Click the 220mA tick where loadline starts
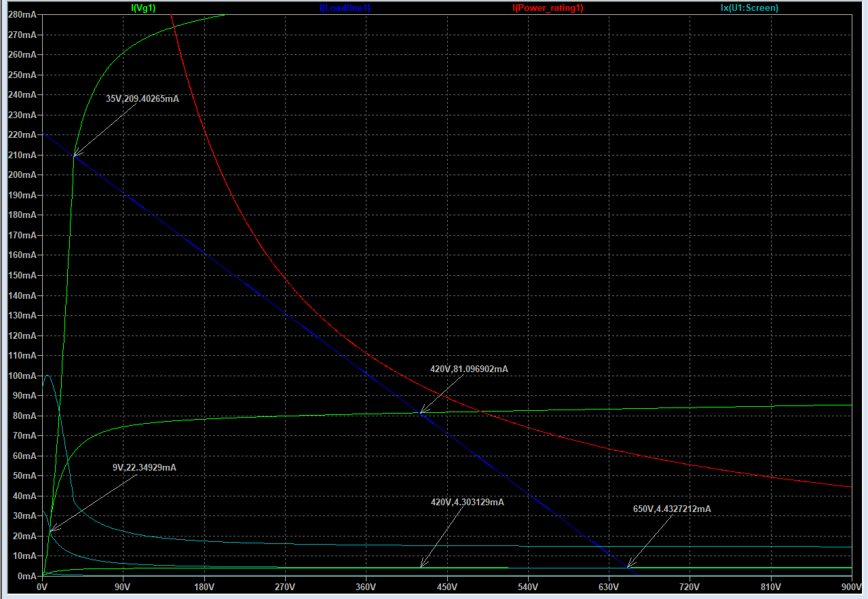The image size is (868, 599). point(22,135)
